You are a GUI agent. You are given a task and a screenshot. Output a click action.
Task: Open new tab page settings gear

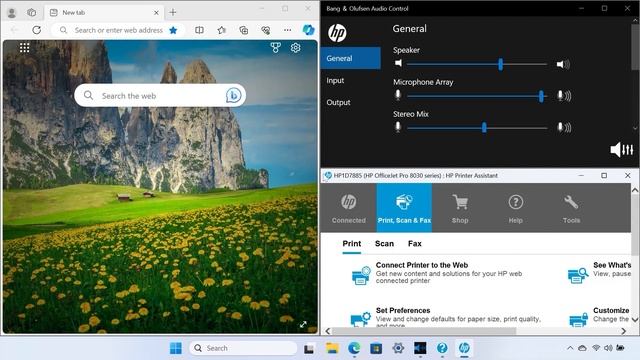[x=296, y=48]
